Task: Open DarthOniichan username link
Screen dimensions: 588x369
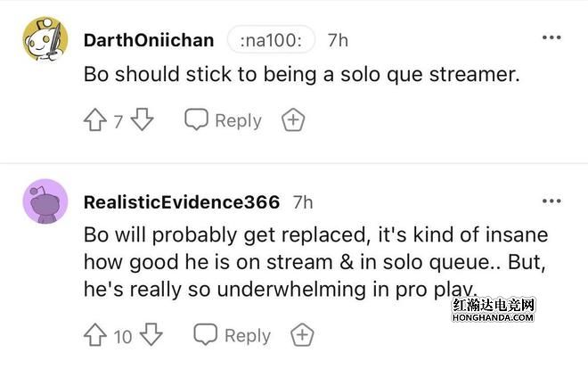Action: pyautogui.click(x=149, y=40)
